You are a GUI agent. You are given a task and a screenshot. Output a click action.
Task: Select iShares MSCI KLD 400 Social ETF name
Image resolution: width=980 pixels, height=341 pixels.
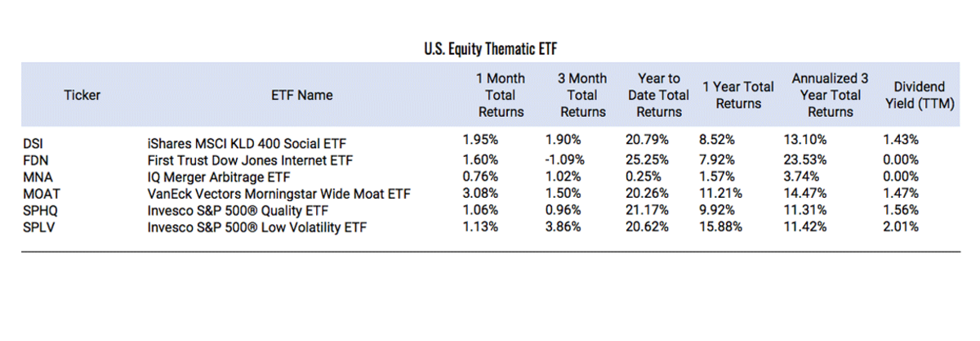point(241,145)
